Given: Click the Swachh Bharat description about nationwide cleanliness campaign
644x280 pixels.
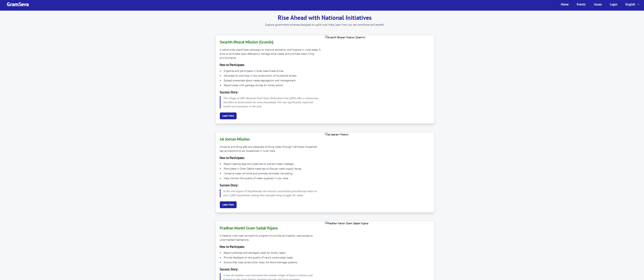Looking at the screenshot, I should [x=270, y=54].
